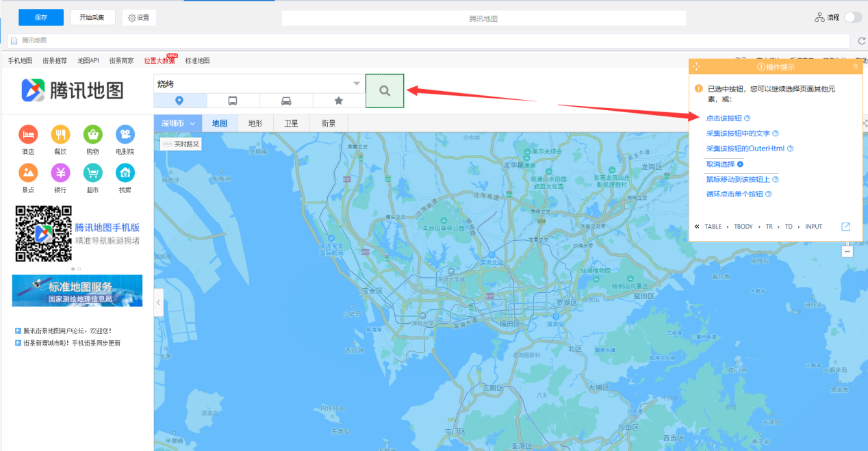Collapse the left sidebar with arrow handle
Image resolution: width=868 pixels, height=451 pixels.
(x=159, y=302)
